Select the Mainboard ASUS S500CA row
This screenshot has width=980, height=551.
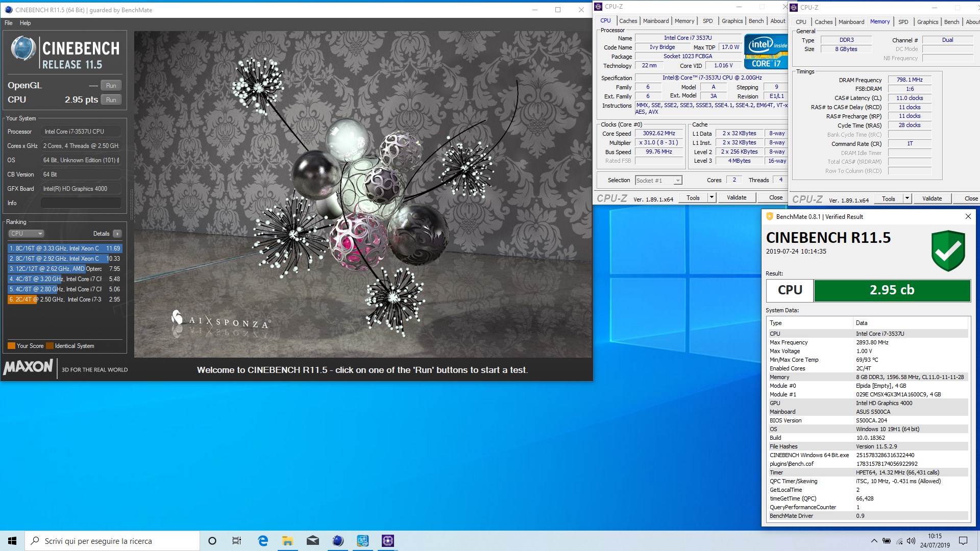pos(867,412)
